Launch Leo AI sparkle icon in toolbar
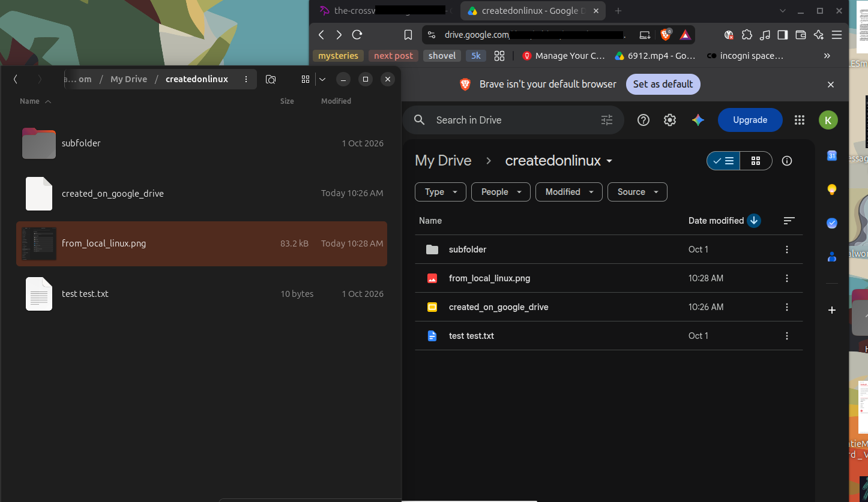This screenshot has width=868, height=502. pos(818,35)
